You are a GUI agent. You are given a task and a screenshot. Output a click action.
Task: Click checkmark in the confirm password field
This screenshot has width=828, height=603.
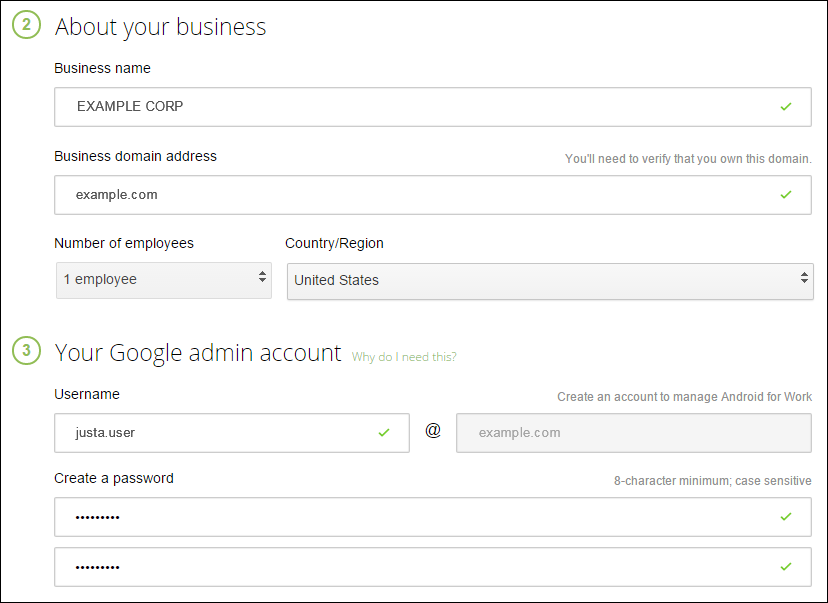pos(786,567)
